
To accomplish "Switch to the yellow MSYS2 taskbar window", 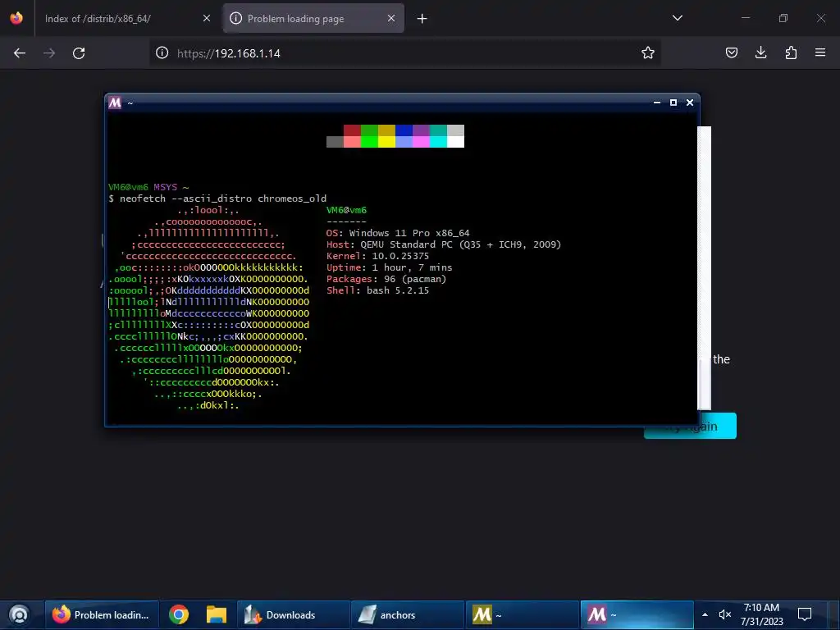I will point(522,615).
